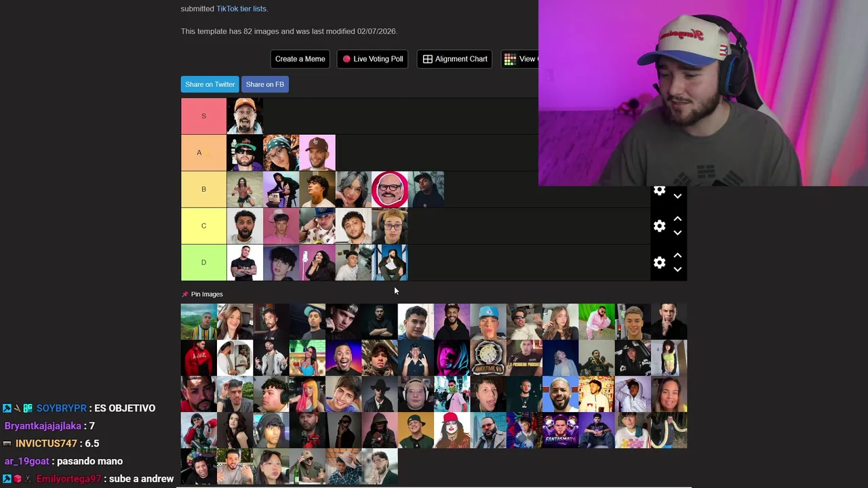Open settings gear for tier D row
868x488 pixels.
[659, 262]
